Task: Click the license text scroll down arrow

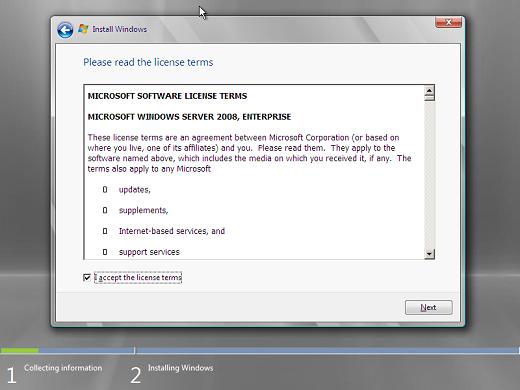Action: 429,254
